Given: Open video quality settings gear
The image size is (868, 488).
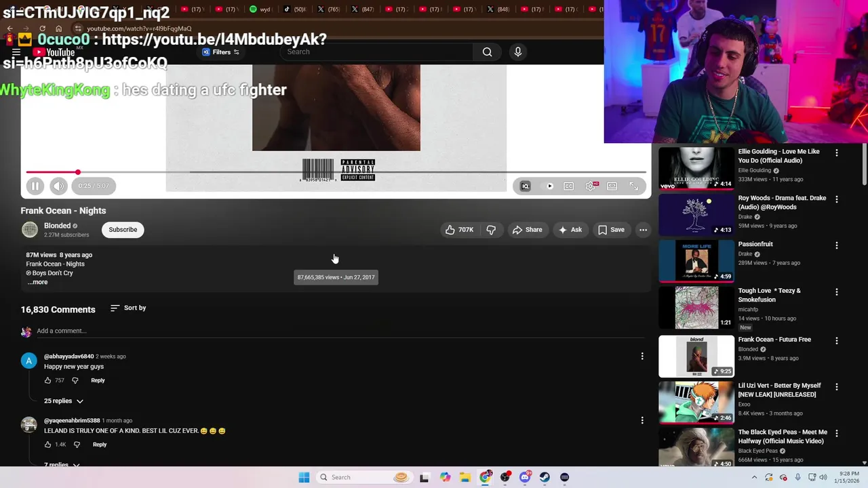Looking at the screenshot, I should point(591,186).
